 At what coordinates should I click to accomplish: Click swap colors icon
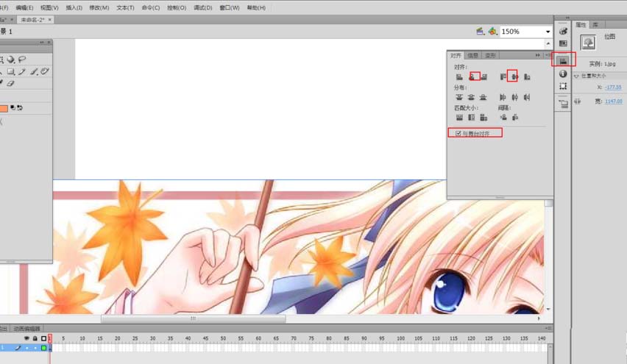coord(20,107)
